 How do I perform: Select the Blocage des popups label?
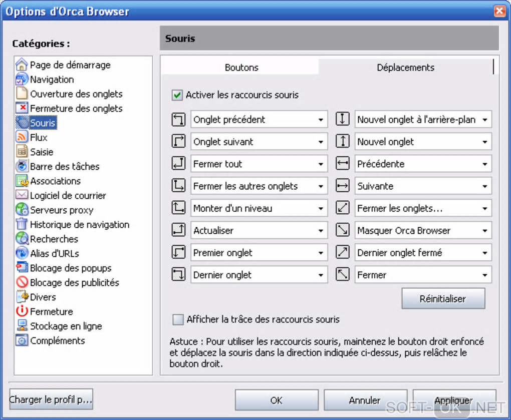coord(71,268)
